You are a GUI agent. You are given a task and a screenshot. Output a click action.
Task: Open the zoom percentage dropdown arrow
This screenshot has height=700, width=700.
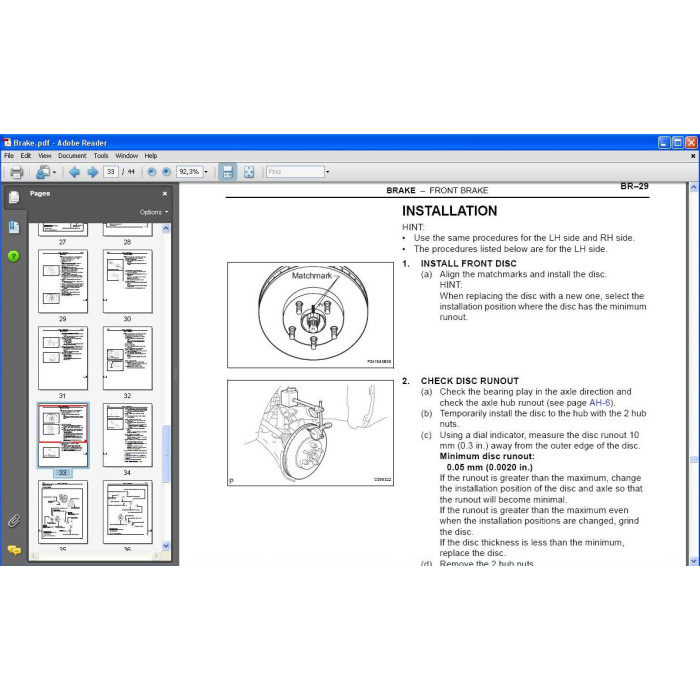pos(206,172)
